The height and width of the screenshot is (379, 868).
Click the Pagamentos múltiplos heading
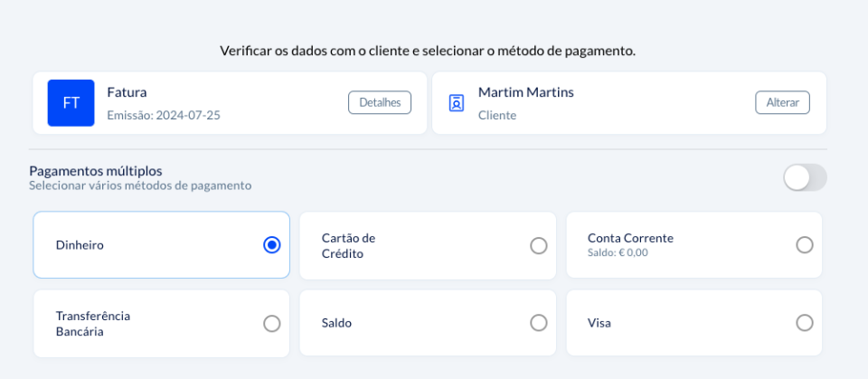(96, 170)
